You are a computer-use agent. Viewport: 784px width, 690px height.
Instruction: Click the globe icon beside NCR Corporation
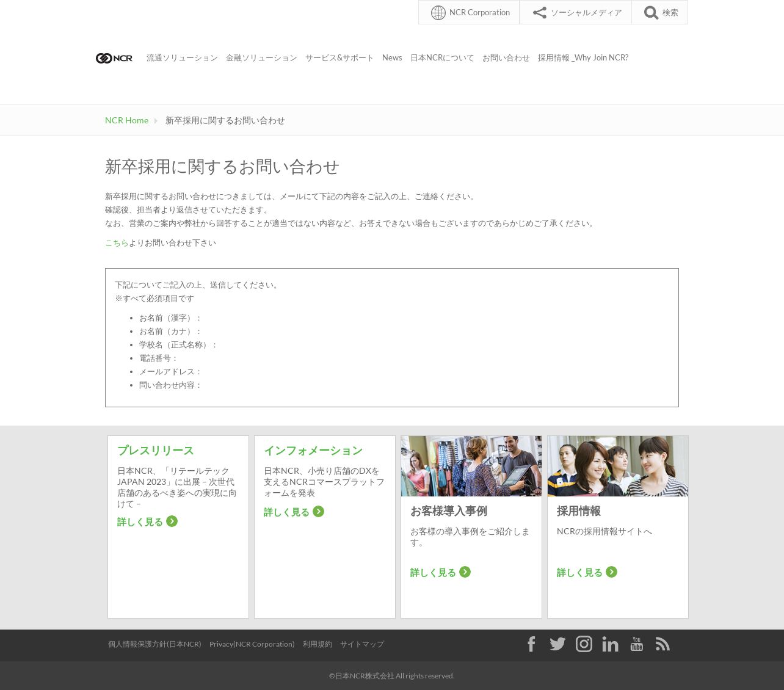(x=438, y=13)
